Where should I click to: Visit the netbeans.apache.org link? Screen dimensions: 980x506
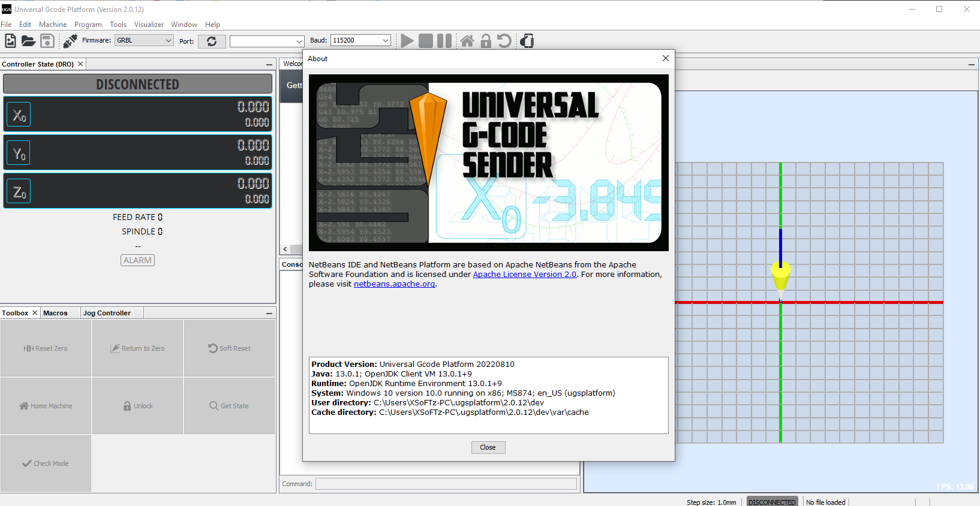(x=394, y=284)
